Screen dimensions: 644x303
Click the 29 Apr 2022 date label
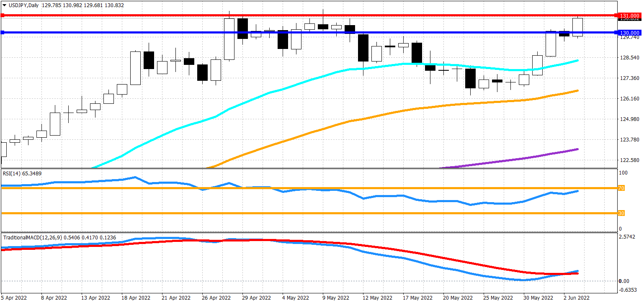(x=257, y=298)
